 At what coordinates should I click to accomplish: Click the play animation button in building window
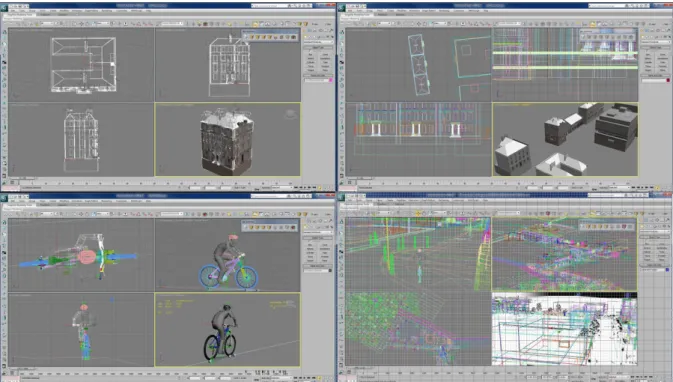(305, 187)
